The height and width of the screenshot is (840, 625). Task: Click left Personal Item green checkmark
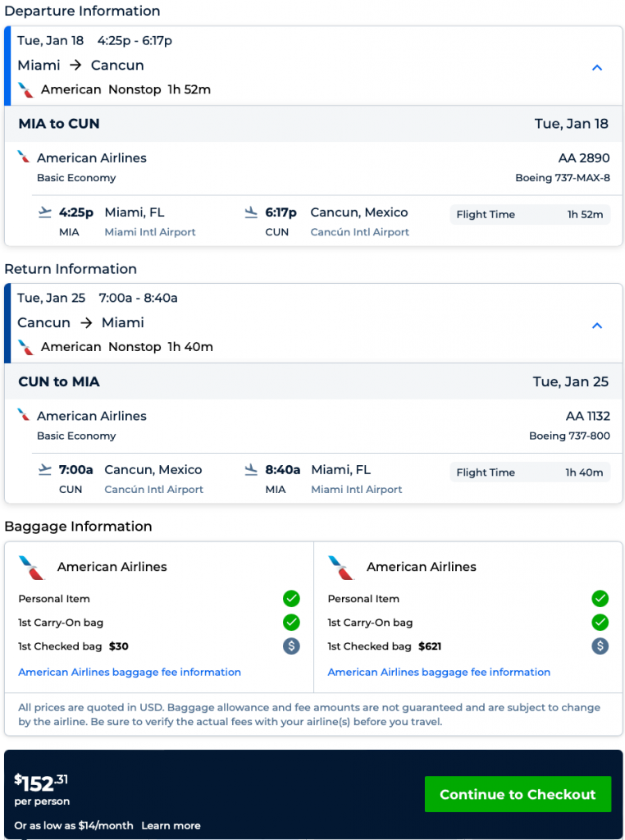(291, 599)
